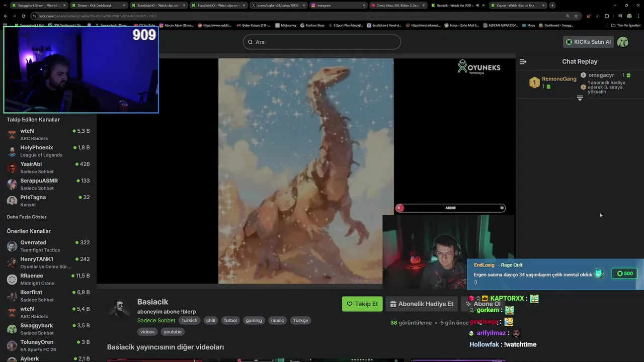Click omegacyr name in gift leaderboard
The image size is (644, 362).
(x=601, y=75)
